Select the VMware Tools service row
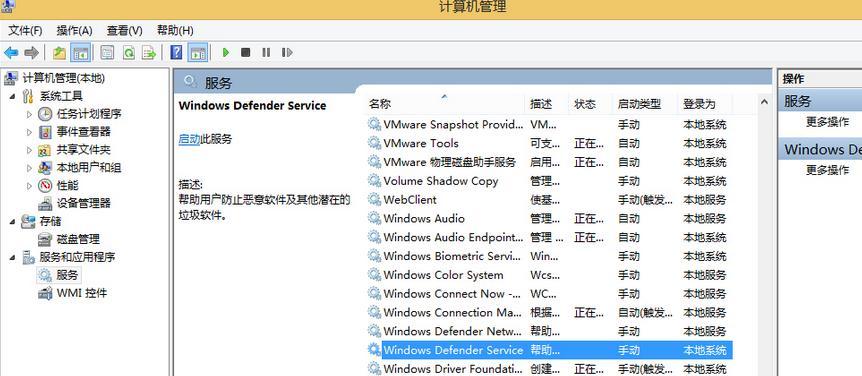This screenshot has height=376, width=862. (549, 143)
